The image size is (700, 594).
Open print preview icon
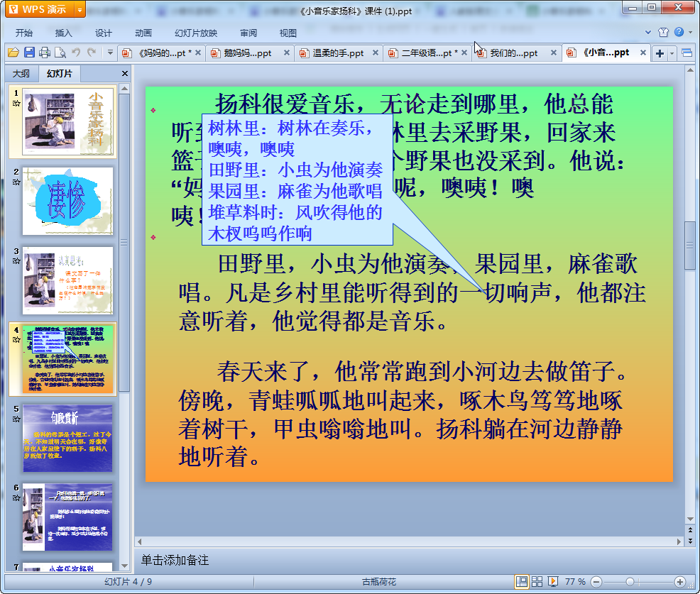pos(60,53)
